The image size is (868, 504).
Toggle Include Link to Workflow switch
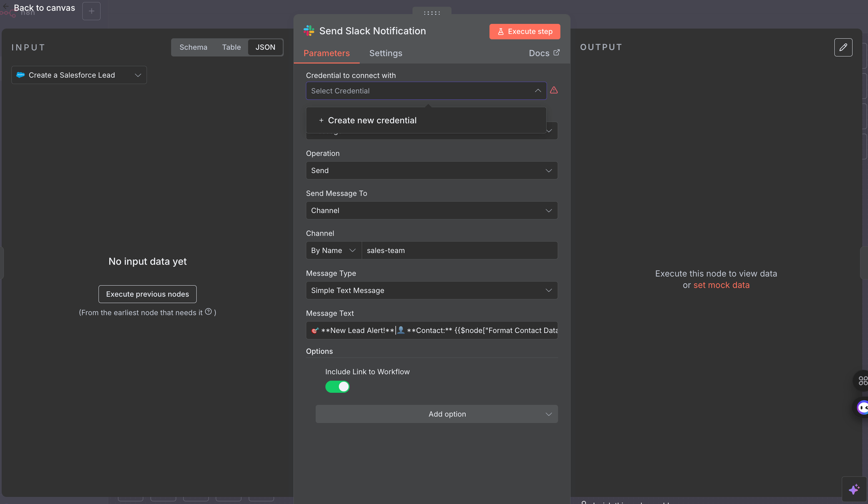[337, 386]
